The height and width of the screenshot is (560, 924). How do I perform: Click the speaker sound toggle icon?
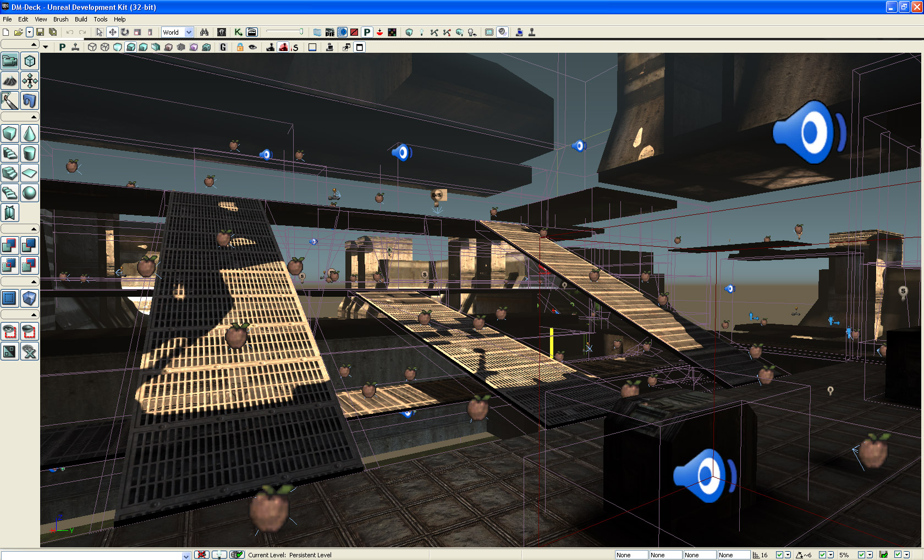pyautogui.click(x=502, y=32)
